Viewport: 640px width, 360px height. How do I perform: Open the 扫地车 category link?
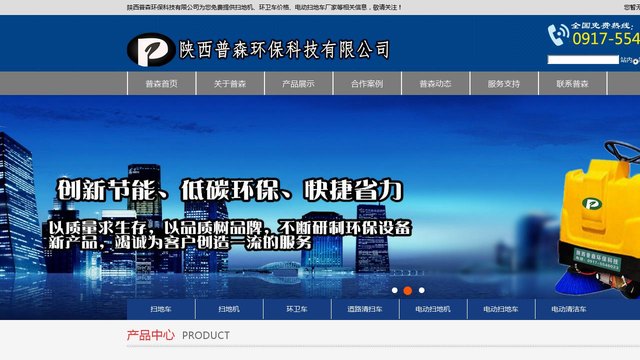click(x=161, y=309)
